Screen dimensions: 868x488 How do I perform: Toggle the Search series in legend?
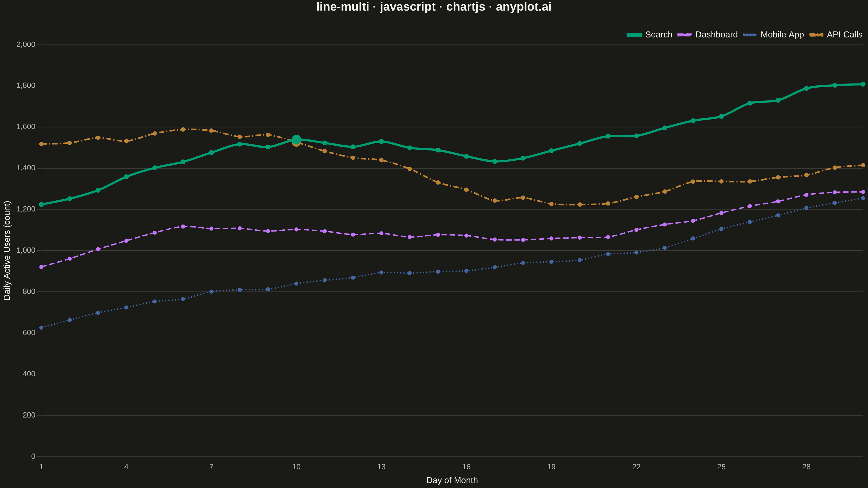point(649,35)
